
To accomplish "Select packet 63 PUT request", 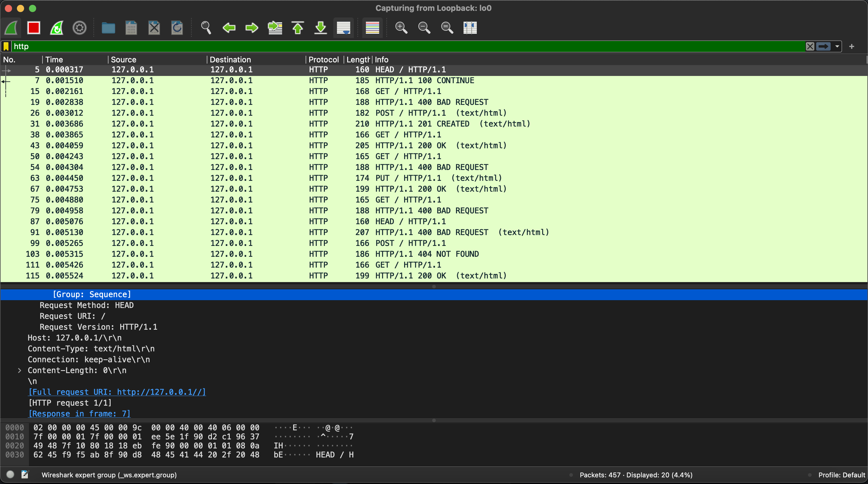I will coord(434,178).
